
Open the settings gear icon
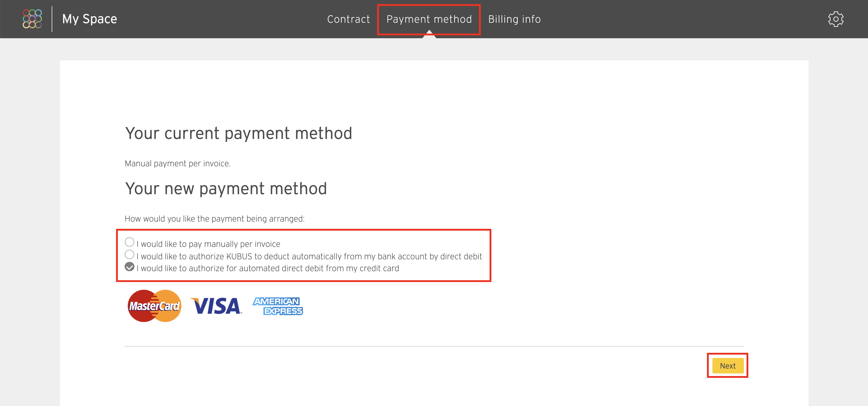click(836, 19)
